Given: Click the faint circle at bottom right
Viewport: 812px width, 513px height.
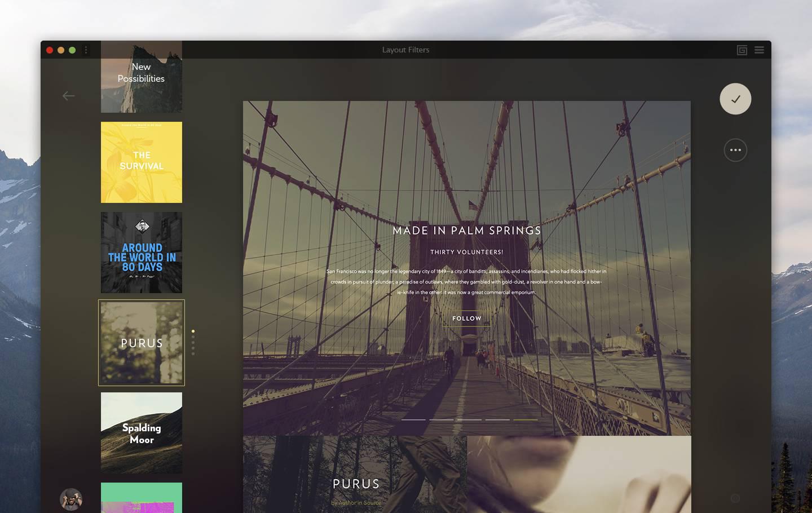Looking at the screenshot, I should pyautogui.click(x=735, y=498).
